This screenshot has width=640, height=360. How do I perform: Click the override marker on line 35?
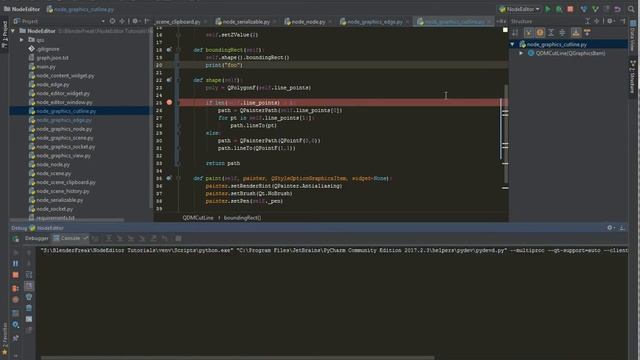(169, 178)
